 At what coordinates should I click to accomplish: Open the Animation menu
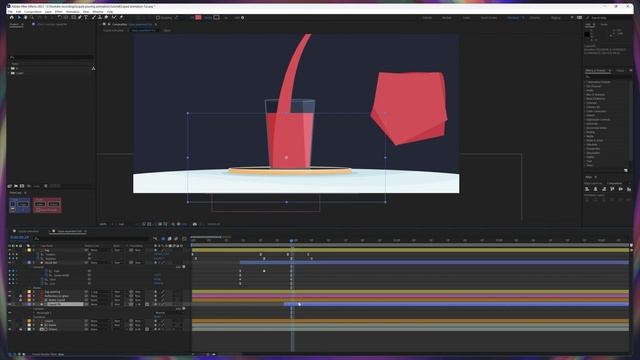(x=73, y=12)
